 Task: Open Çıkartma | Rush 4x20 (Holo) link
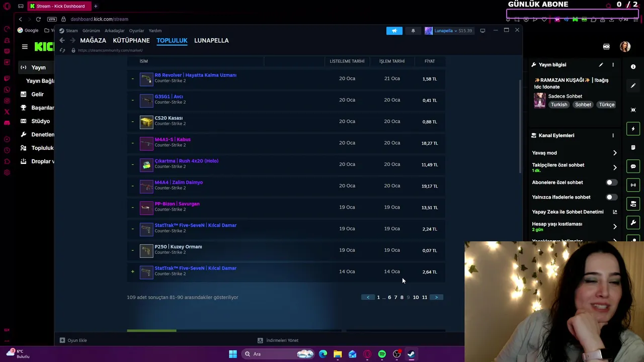click(186, 161)
